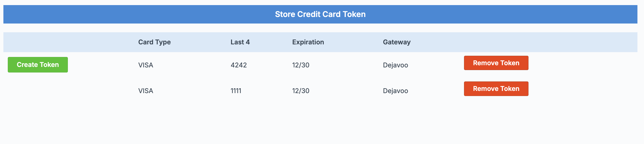
Task: Select VISA in the 4242 card row
Action: click(145, 65)
